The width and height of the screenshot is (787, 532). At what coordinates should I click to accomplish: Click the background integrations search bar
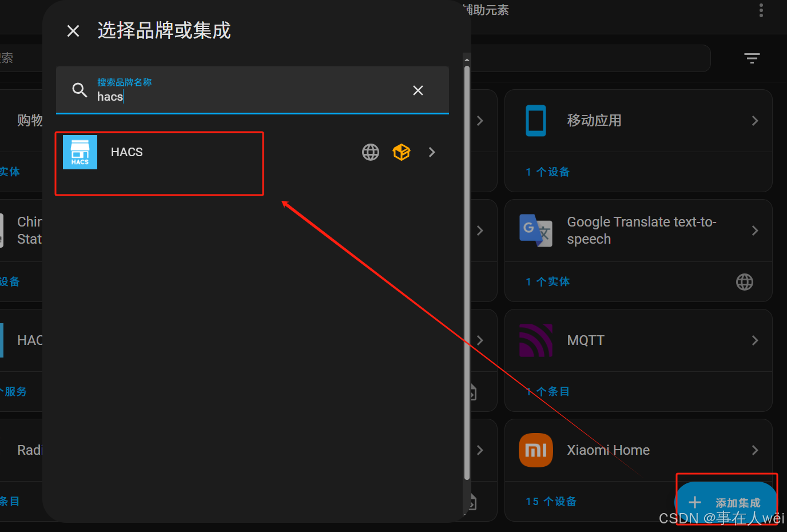(591, 58)
